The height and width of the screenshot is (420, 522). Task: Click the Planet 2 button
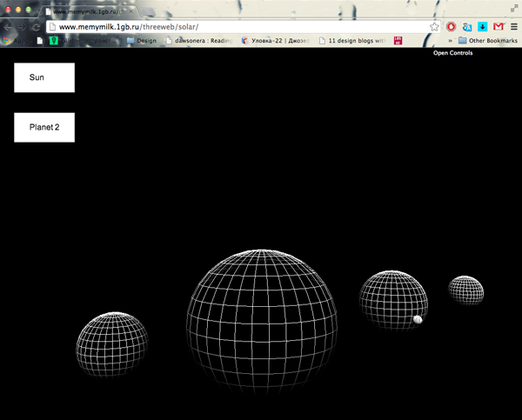coord(44,127)
